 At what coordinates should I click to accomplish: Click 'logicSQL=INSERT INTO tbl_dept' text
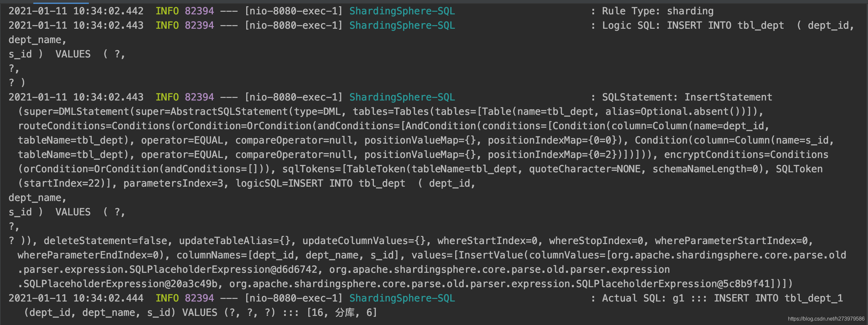(320, 184)
